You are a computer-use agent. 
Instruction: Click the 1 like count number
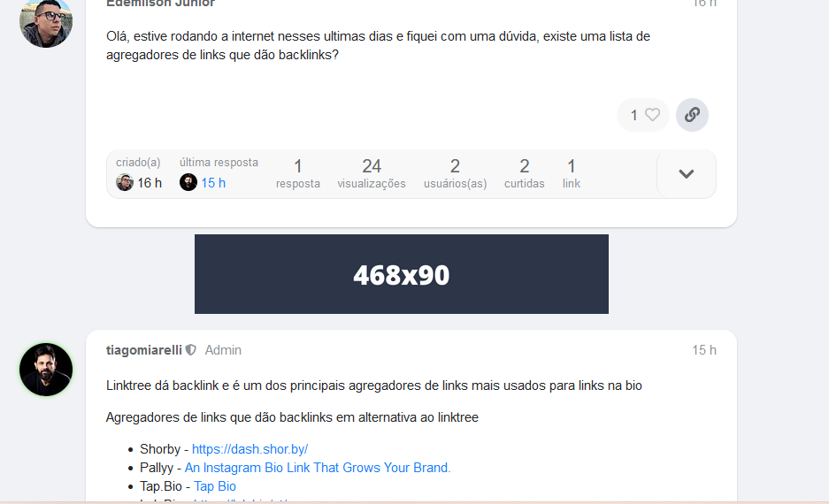pyautogui.click(x=633, y=115)
